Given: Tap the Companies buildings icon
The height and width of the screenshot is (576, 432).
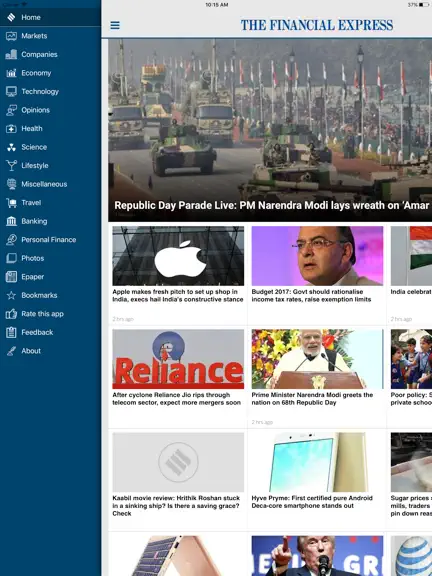Looking at the screenshot, I should [x=11, y=54].
